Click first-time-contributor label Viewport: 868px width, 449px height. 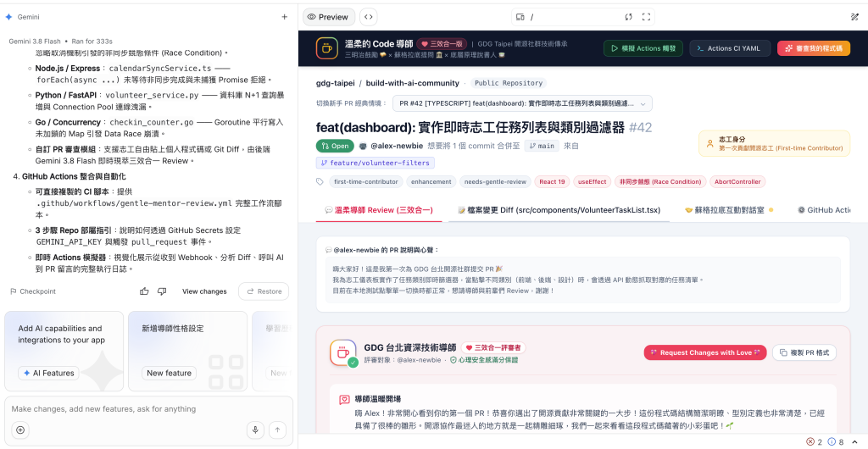[x=366, y=181]
